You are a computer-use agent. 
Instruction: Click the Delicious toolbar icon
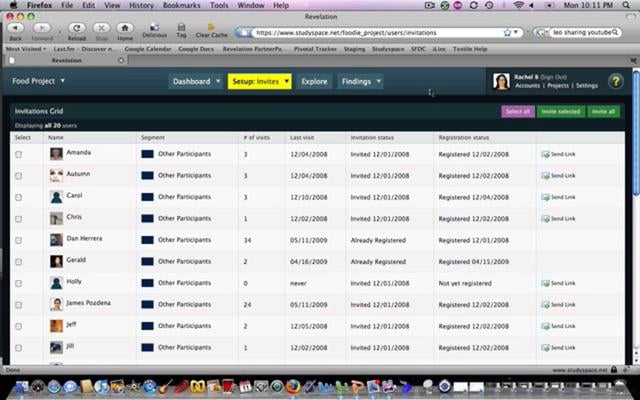pyautogui.click(x=154, y=27)
